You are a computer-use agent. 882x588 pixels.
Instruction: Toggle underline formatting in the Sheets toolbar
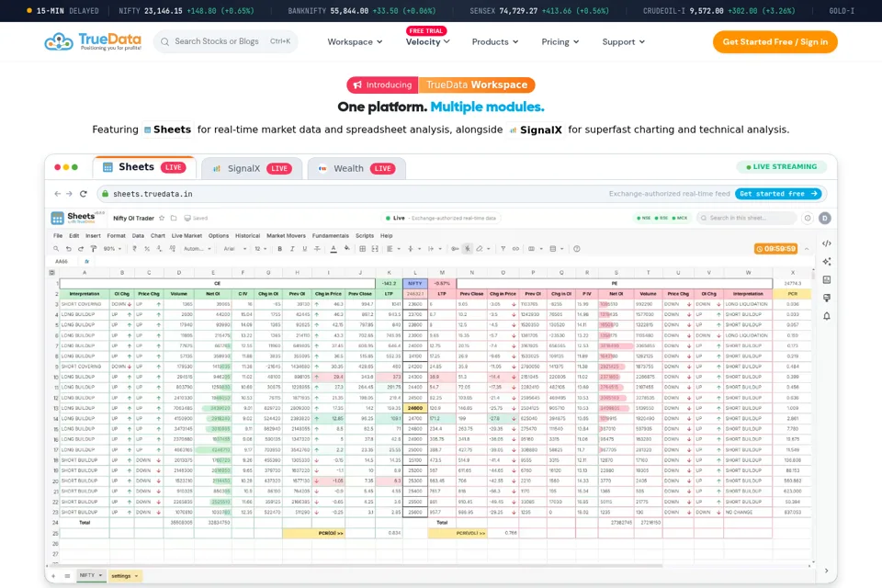pos(305,249)
